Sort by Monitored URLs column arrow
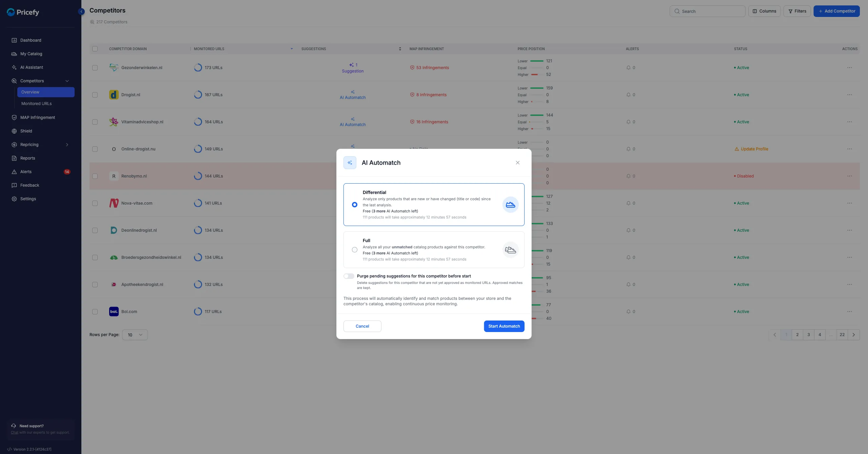 coord(292,49)
